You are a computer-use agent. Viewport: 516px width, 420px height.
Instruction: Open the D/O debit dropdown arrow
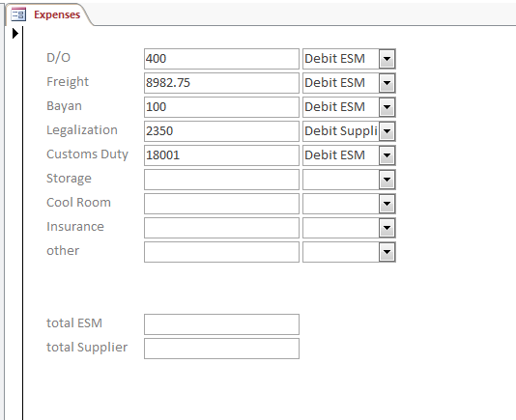[387, 59]
